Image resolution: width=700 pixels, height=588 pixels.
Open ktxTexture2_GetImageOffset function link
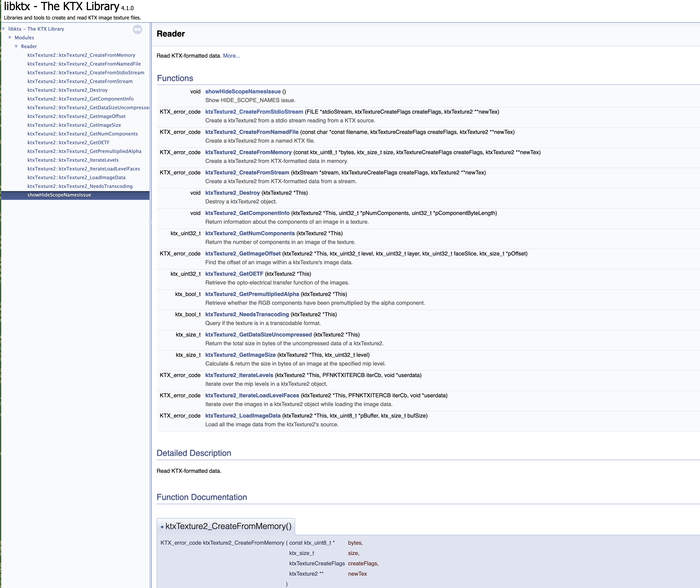(242, 254)
